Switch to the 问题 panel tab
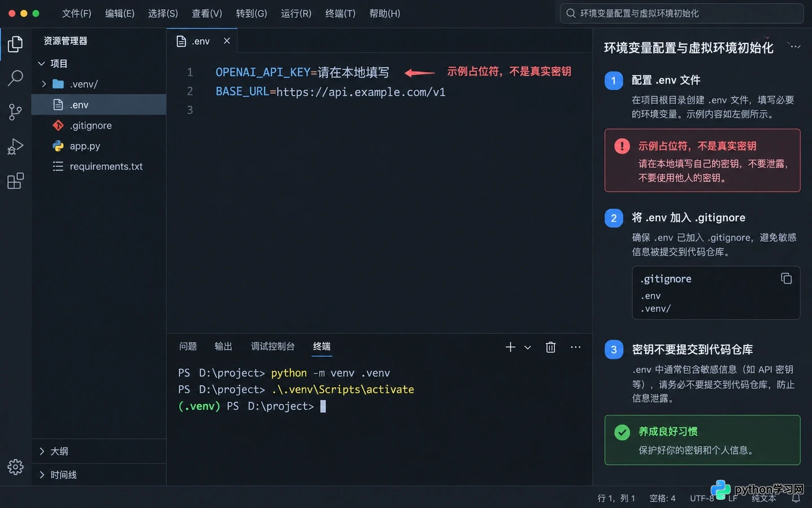This screenshot has width=812, height=508. click(188, 346)
